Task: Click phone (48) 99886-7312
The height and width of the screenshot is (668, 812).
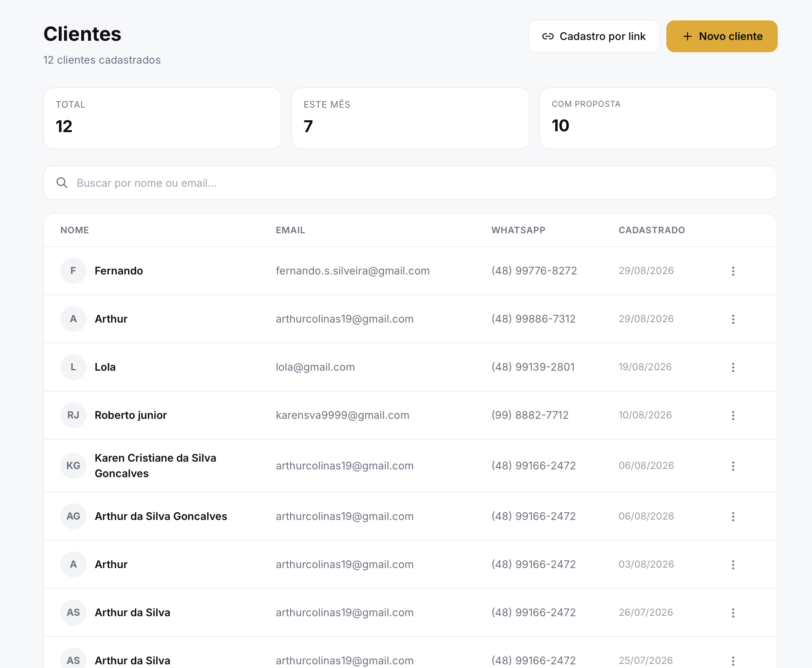Action: click(x=533, y=319)
